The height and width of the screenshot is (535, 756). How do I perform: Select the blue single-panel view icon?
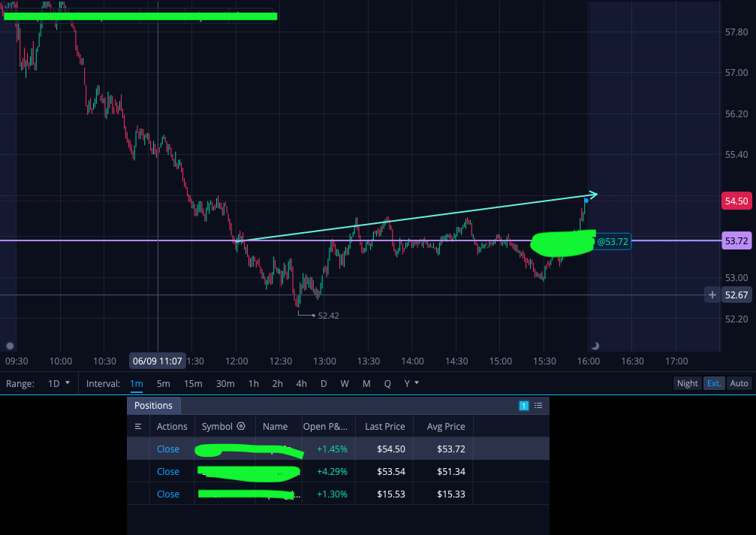[x=523, y=406]
